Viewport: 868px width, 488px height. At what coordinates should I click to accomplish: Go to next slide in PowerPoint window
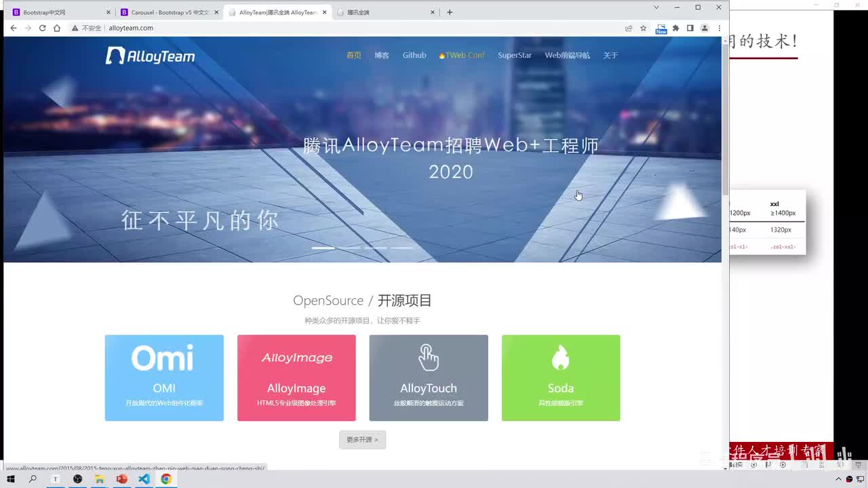[x=783, y=465]
